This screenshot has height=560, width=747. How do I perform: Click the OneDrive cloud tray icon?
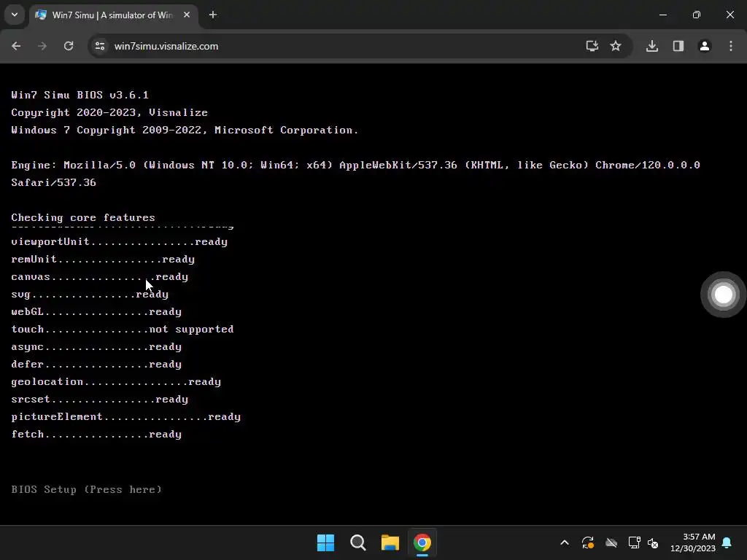coord(611,542)
